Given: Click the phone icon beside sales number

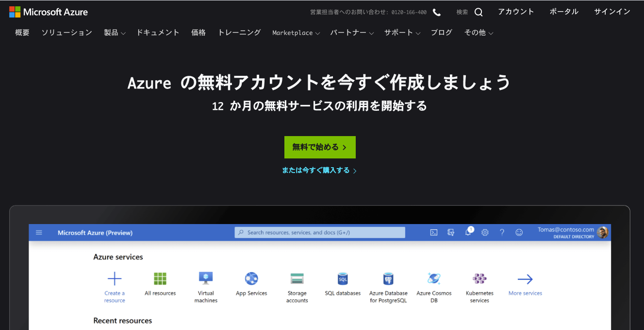Looking at the screenshot, I should coord(437,12).
